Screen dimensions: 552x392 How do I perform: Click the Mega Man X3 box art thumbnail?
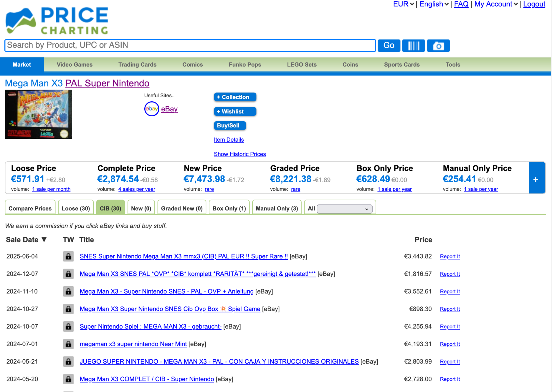click(x=38, y=114)
